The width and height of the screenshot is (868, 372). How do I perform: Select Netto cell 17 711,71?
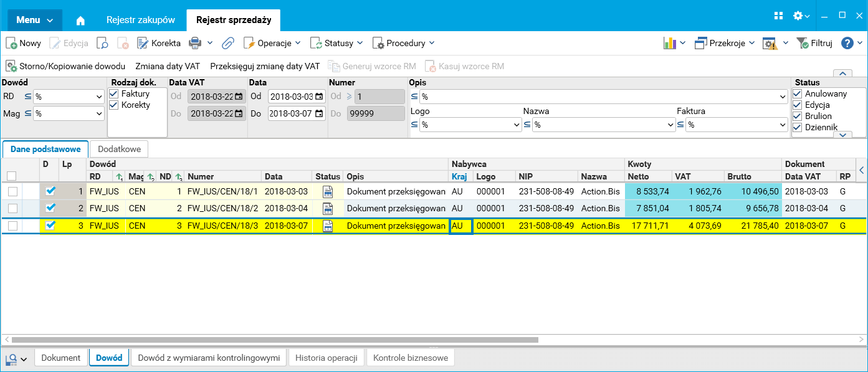tap(648, 226)
